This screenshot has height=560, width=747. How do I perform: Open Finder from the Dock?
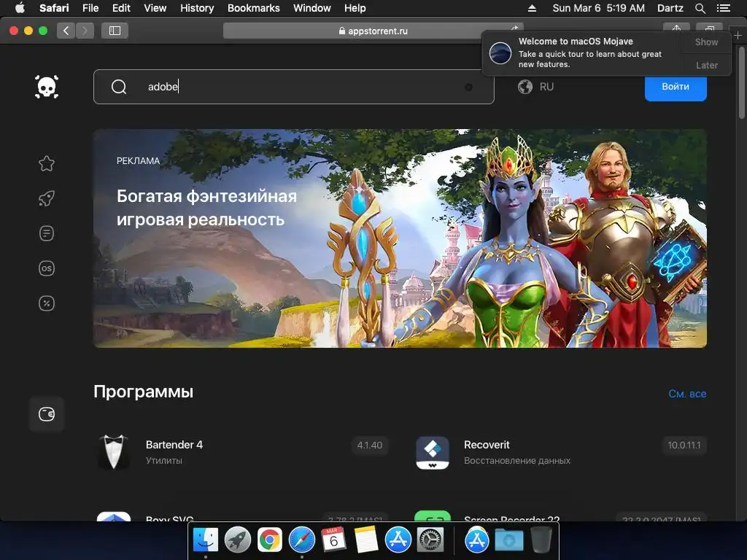[206, 540]
